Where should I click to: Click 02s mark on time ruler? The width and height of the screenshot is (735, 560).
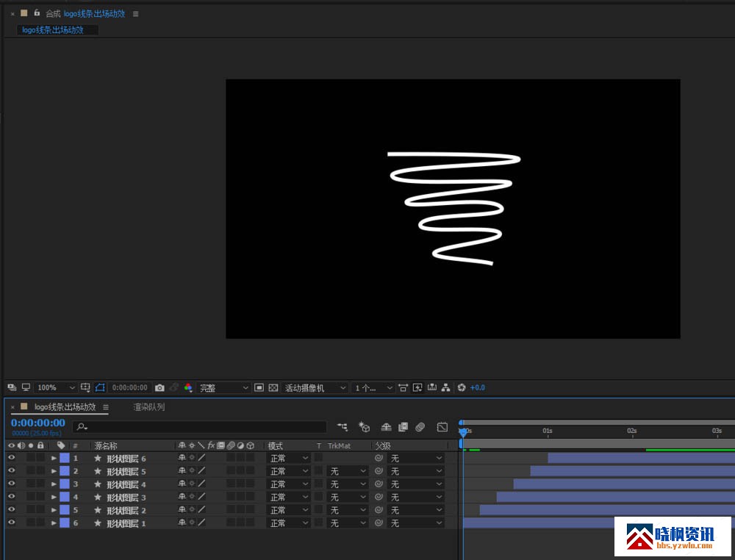(x=632, y=431)
